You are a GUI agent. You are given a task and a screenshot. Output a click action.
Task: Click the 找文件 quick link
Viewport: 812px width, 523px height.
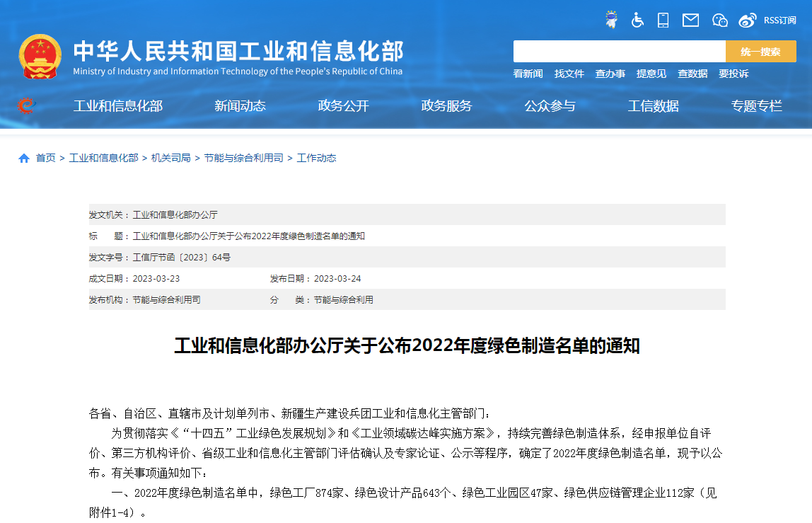coord(569,74)
